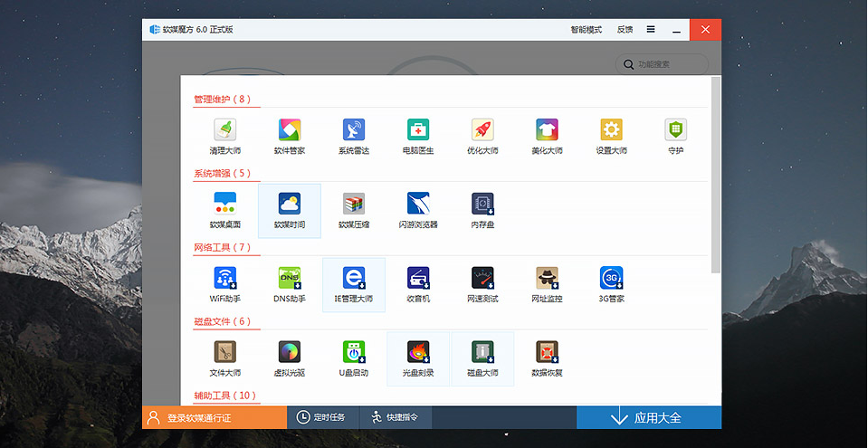
Task: Open 快捷指令 quick commands
Action: (x=396, y=417)
